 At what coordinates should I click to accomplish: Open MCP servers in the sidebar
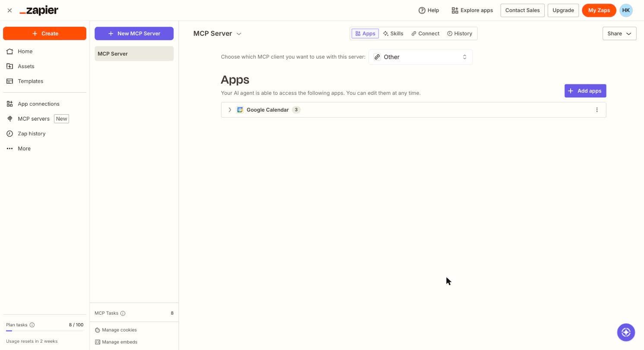pyautogui.click(x=34, y=119)
